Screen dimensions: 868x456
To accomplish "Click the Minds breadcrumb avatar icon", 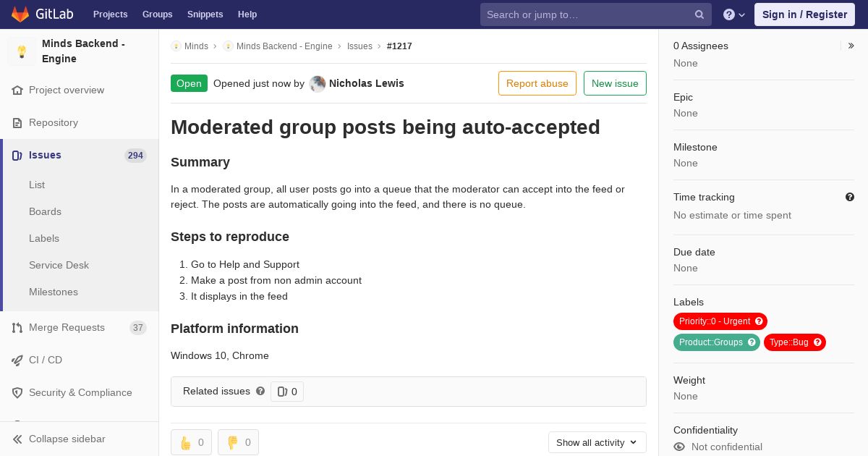I will tap(176, 46).
